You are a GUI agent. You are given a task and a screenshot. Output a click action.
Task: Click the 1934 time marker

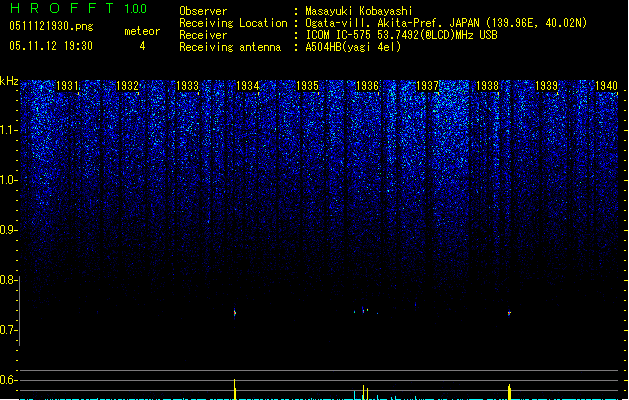[248, 86]
